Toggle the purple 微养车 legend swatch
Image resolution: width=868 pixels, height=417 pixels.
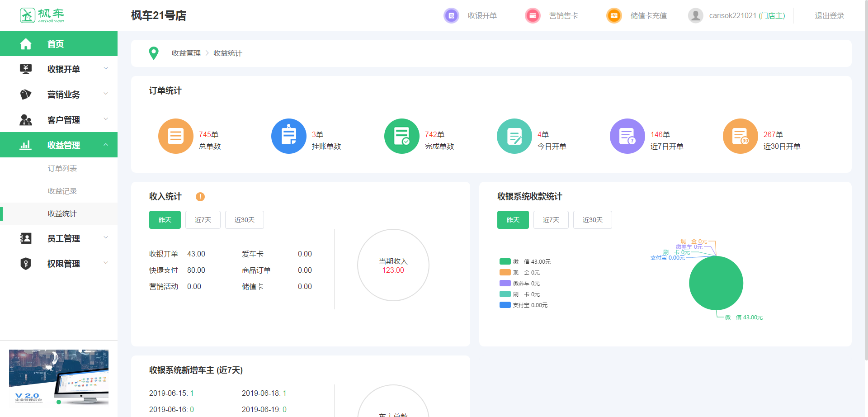505,283
